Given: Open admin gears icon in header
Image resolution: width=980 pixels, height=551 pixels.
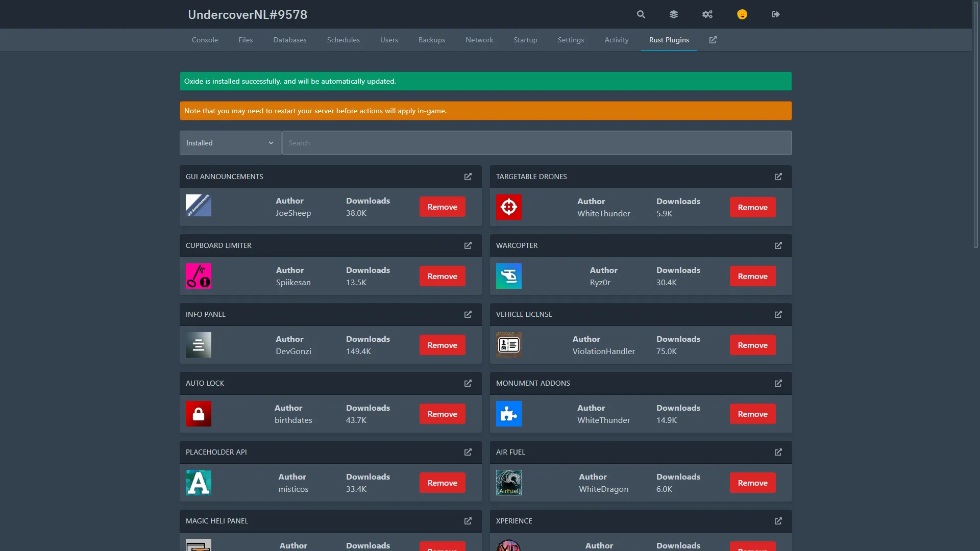Looking at the screenshot, I should coord(707,14).
